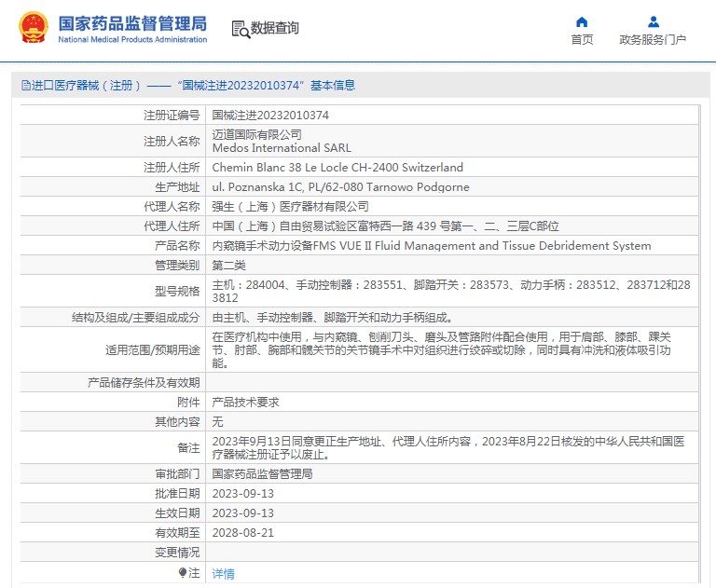Click product name 内窥镜手术动力设备FMS VUE II
Screen dimensions: 716x588
click(432, 246)
